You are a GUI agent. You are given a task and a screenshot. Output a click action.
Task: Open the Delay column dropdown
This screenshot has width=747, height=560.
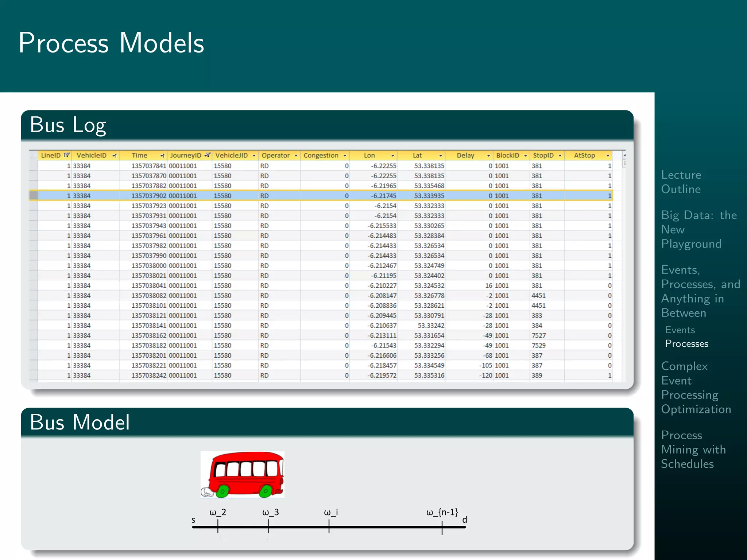pyautogui.click(x=488, y=156)
